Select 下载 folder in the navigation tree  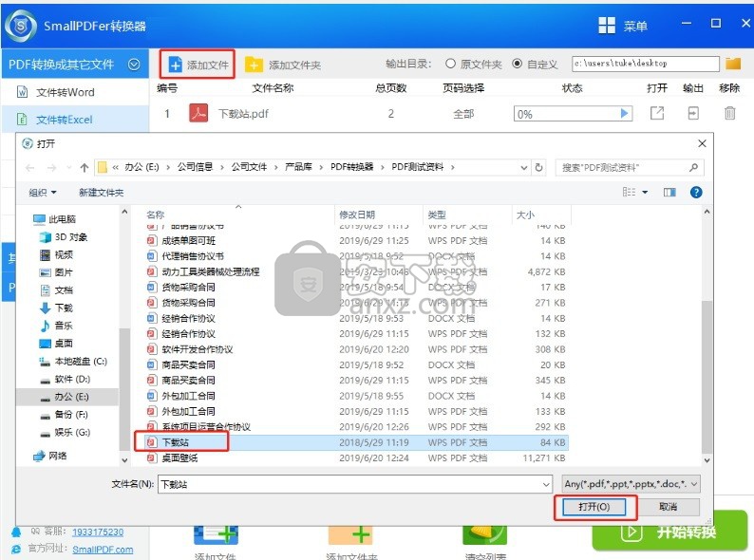point(56,308)
